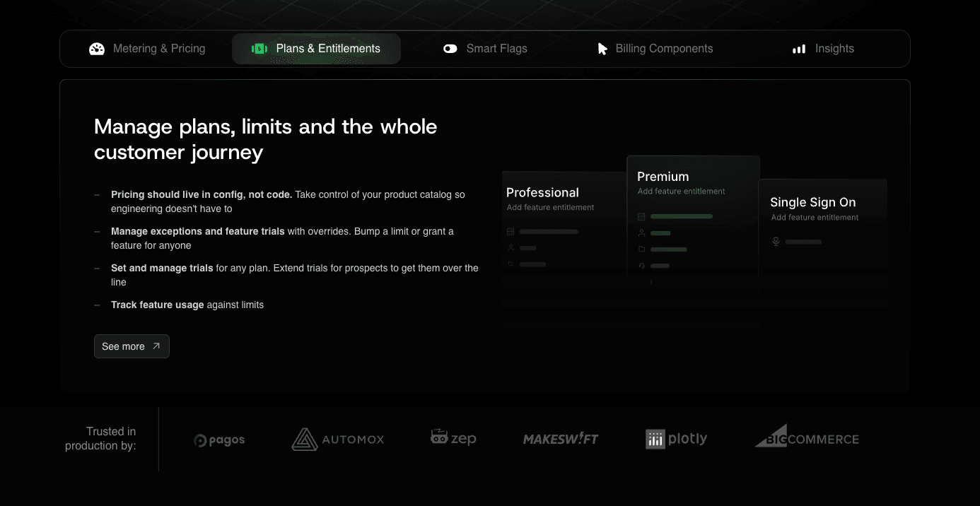The image size is (980, 506).
Task: Go to the Insights tab
Action: pyautogui.click(x=823, y=49)
